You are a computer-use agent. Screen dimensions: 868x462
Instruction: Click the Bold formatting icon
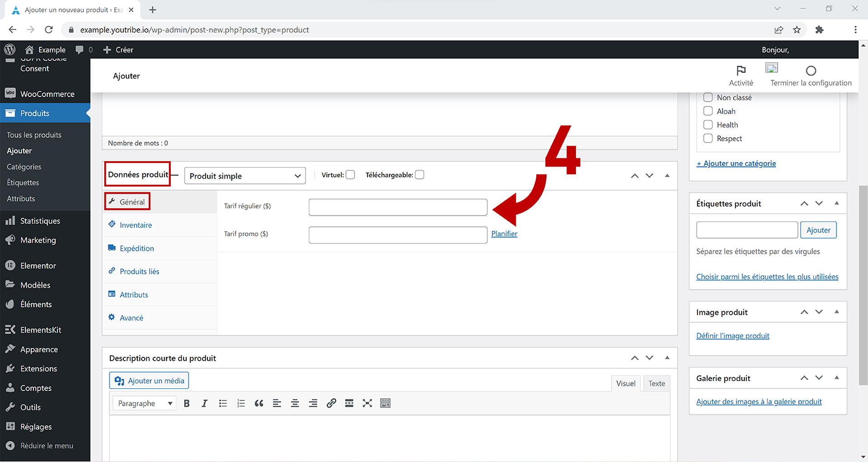click(x=186, y=403)
